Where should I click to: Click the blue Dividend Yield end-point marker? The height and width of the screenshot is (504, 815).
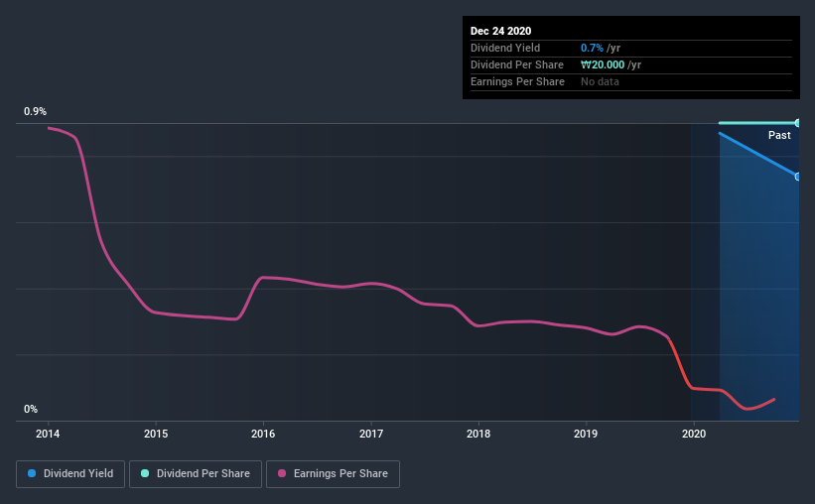pos(797,177)
